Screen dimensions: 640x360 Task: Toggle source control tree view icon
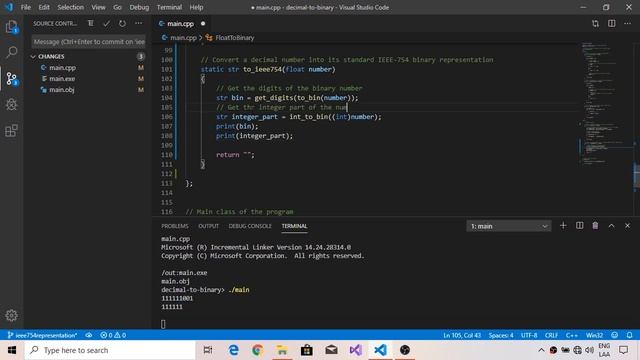[x=91, y=23]
